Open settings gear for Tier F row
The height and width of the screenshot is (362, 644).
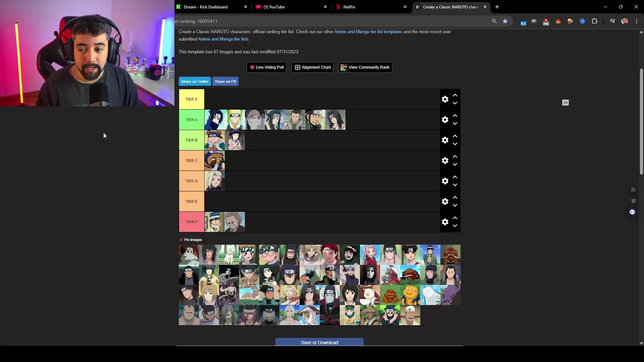(445, 222)
